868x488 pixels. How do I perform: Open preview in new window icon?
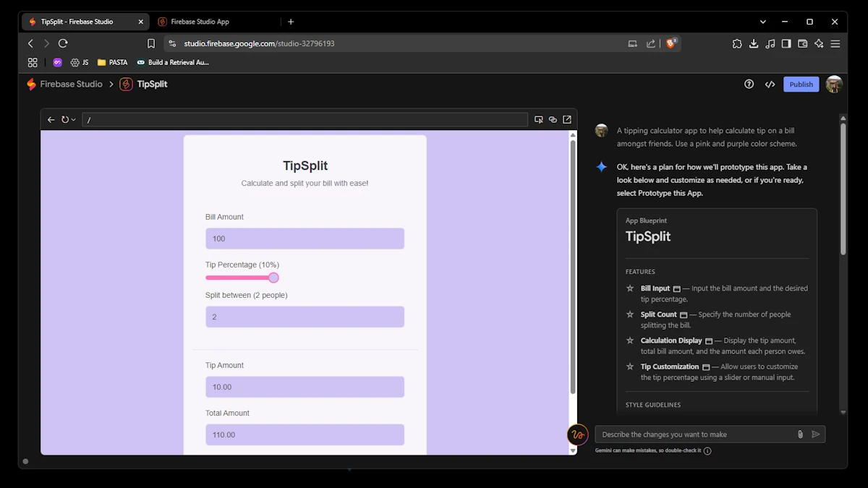click(567, 120)
